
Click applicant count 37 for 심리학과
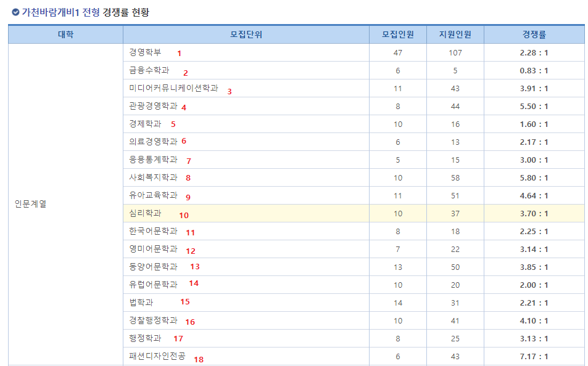click(x=455, y=214)
